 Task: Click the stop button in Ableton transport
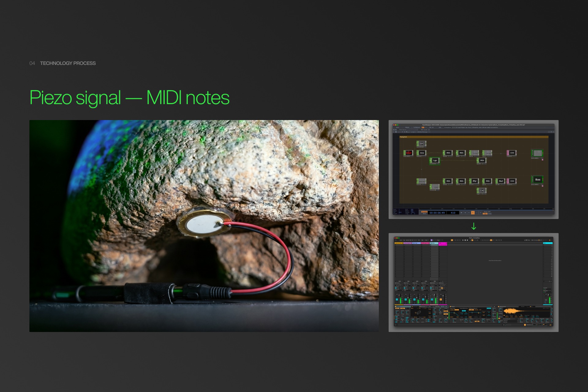(465, 240)
